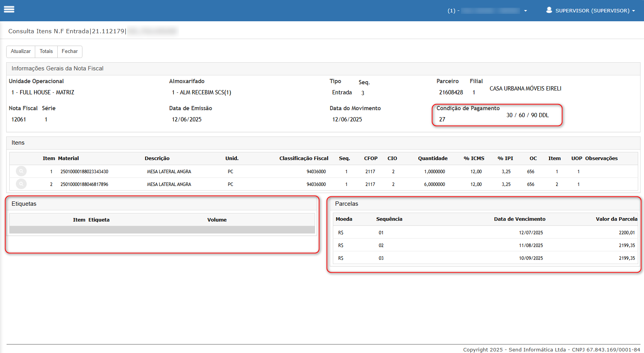The width and height of the screenshot is (644, 353).
Task: Select installment due date 10/09/2025
Action: [x=531, y=258]
